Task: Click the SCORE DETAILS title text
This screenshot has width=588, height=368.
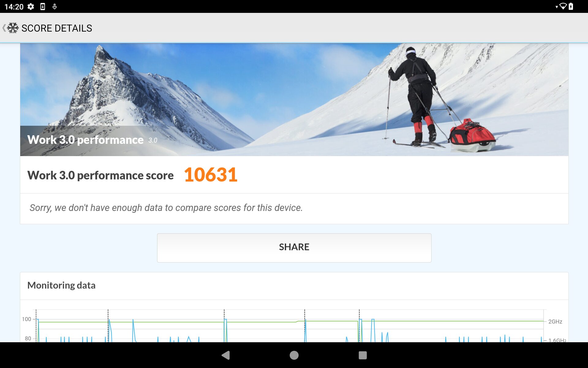Action: pos(57,28)
